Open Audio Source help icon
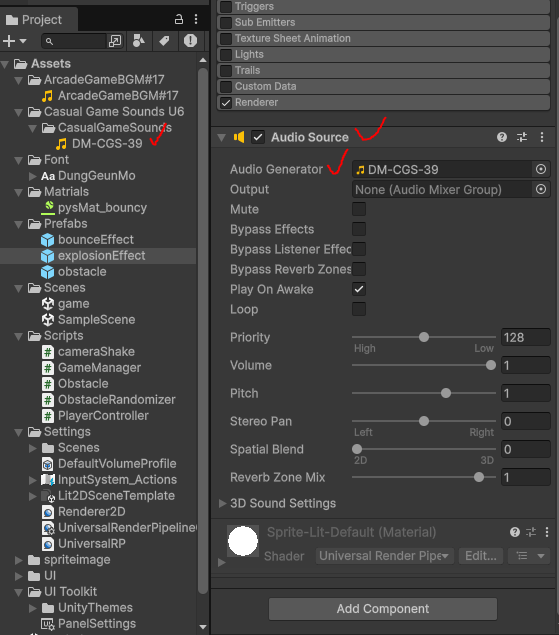559x635 pixels. [x=502, y=137]
